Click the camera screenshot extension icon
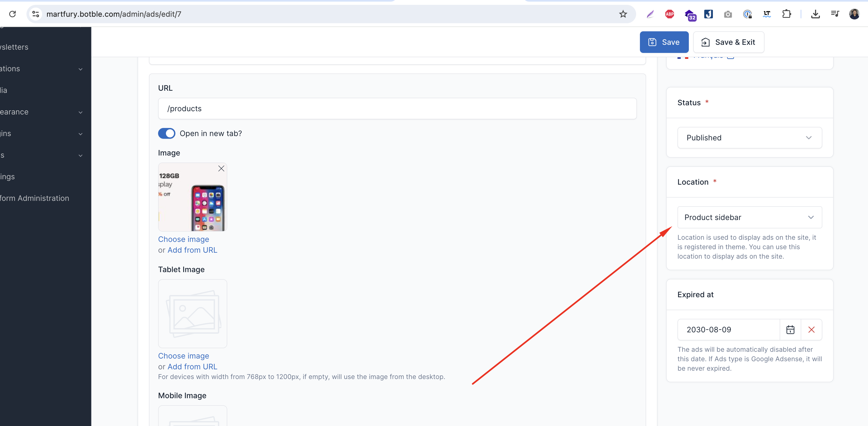Viewport: 868px width, 426px height. (728, 14)
